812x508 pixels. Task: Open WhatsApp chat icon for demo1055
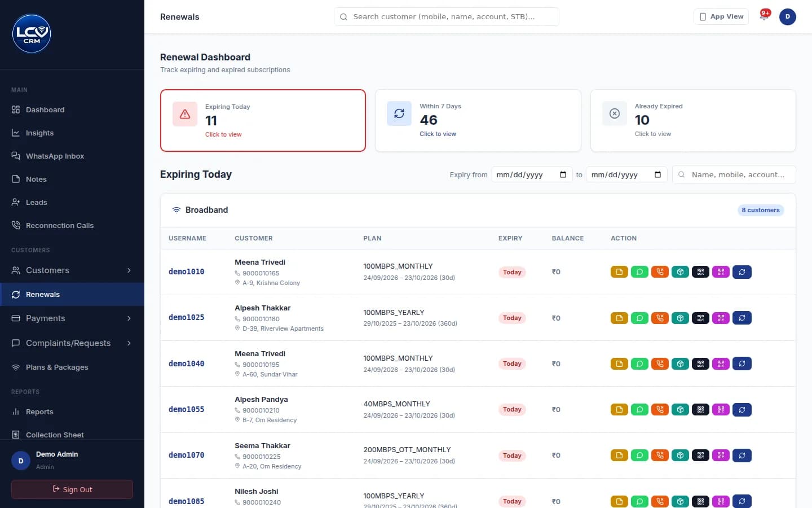[639, 409]
